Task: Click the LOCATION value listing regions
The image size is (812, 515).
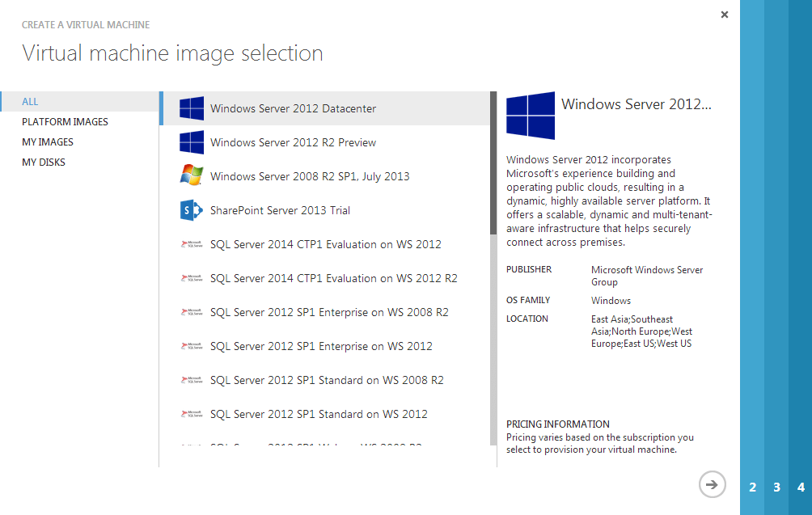Action: [641, 331]
